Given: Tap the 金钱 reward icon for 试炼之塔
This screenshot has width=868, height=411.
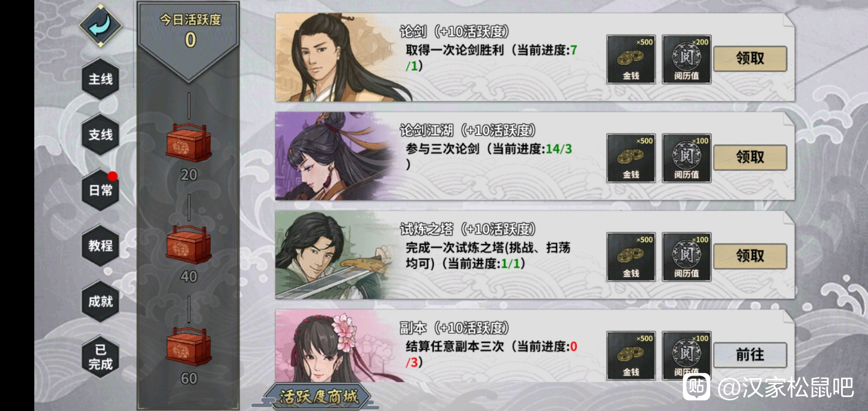Looking at the screenshot, I should 631,257.
